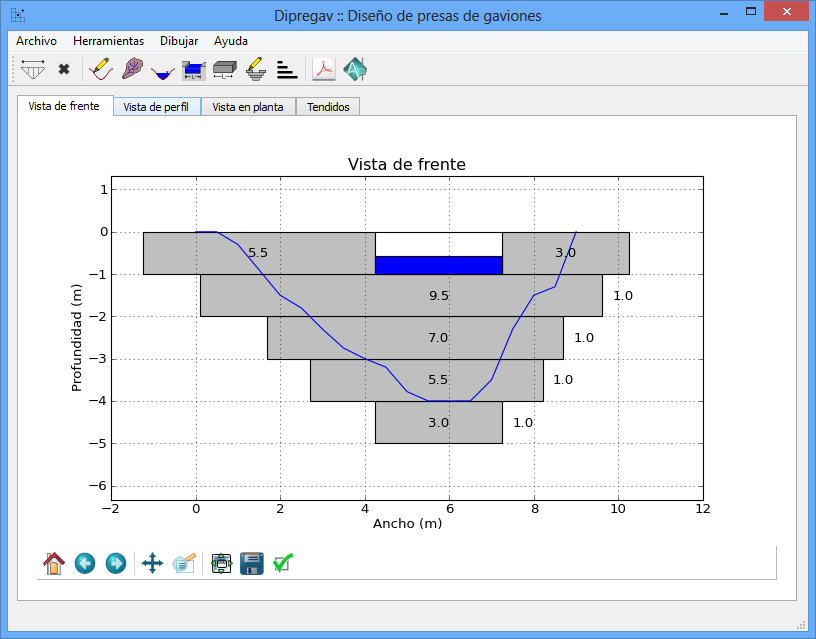Select the blue spillway dimensions tool
The image size is (816, 639).
click(194, 70)
